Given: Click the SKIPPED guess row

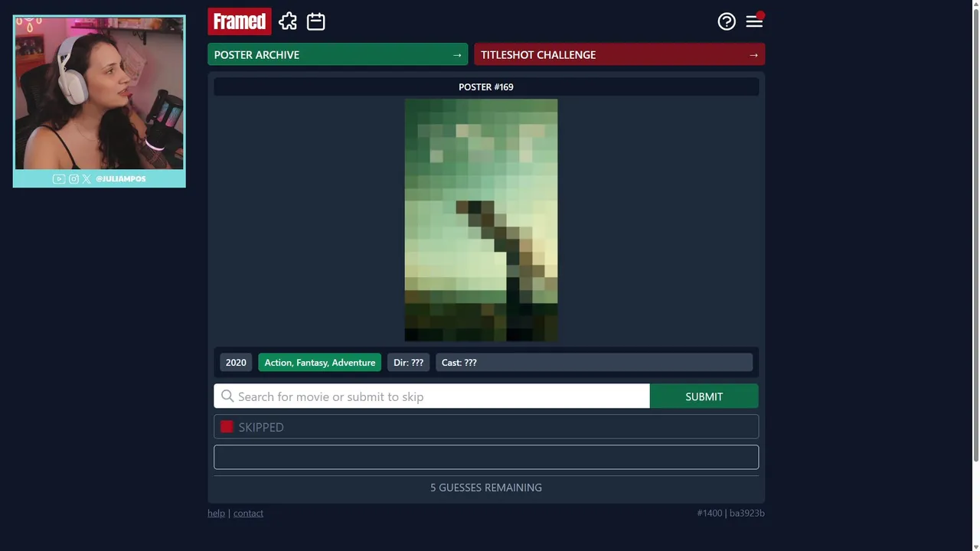Looking at the screenshot, I should point(486,427).
